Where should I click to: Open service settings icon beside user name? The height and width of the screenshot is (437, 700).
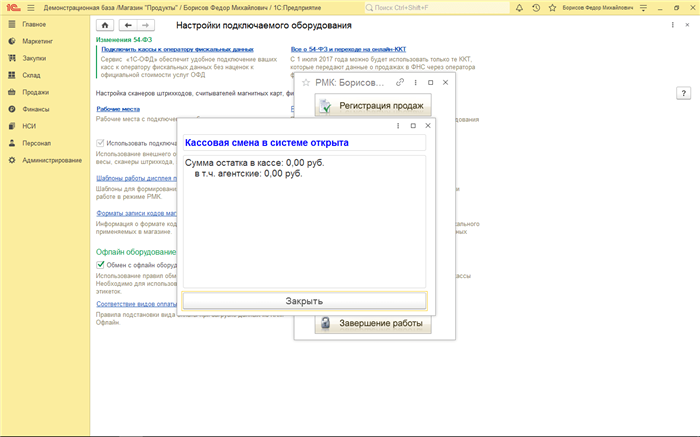pos(643,8)
